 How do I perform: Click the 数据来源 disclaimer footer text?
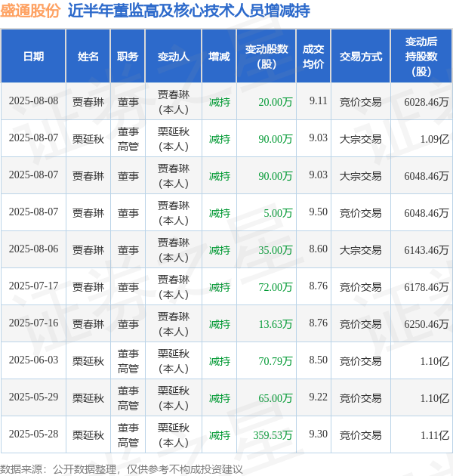click(122, 469)
